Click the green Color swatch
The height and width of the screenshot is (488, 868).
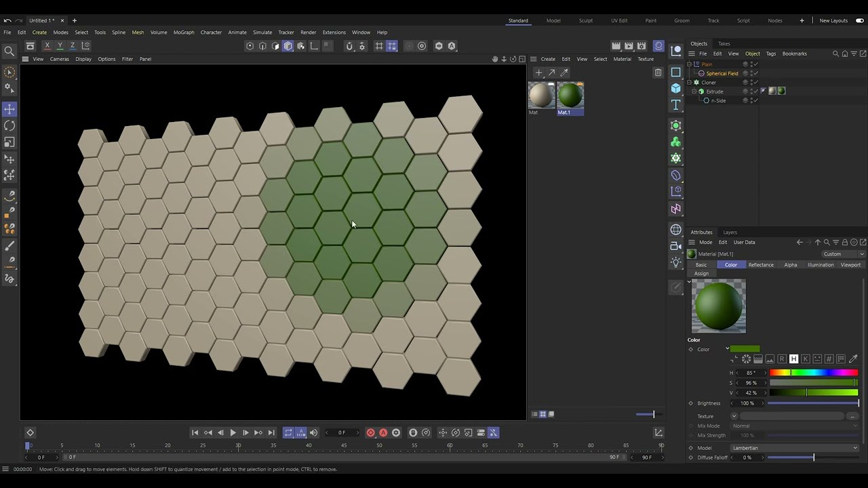745,349
